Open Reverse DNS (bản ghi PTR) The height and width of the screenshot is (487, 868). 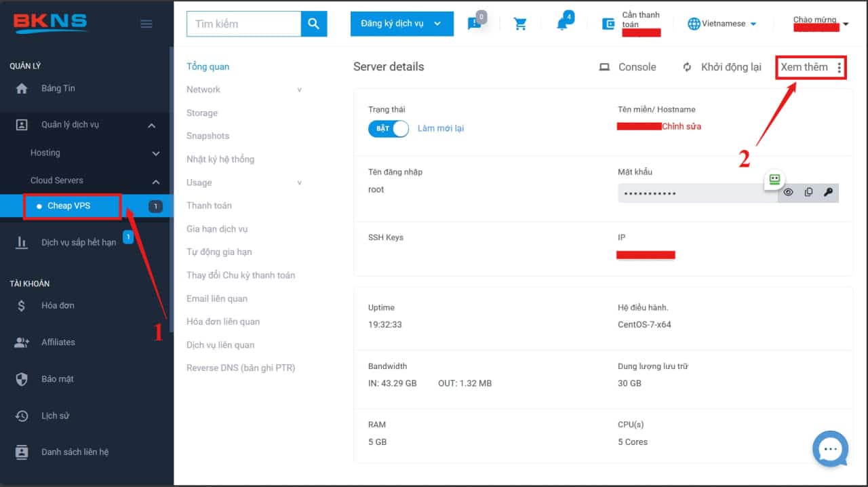click(241, 368)
